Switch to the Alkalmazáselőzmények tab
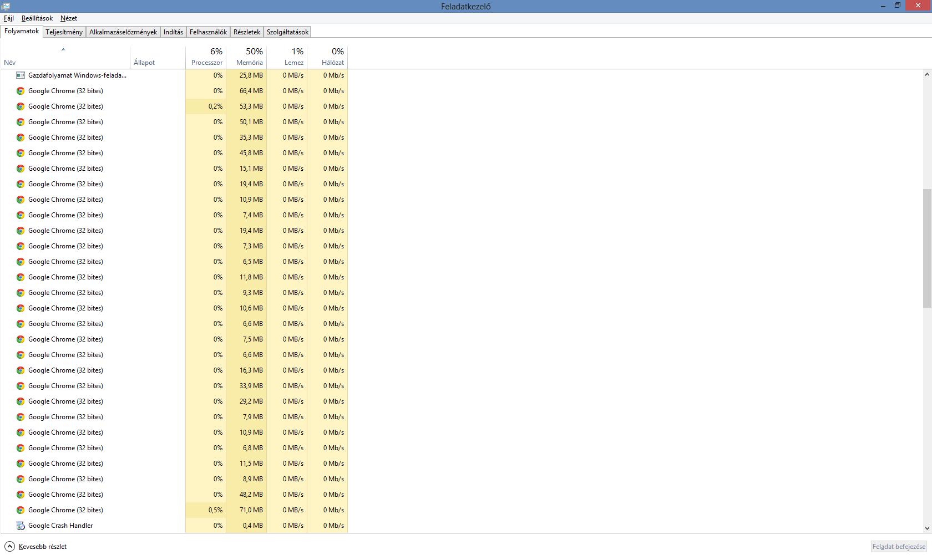The width and height of the screenshot is (932, 560). (123, 32)
